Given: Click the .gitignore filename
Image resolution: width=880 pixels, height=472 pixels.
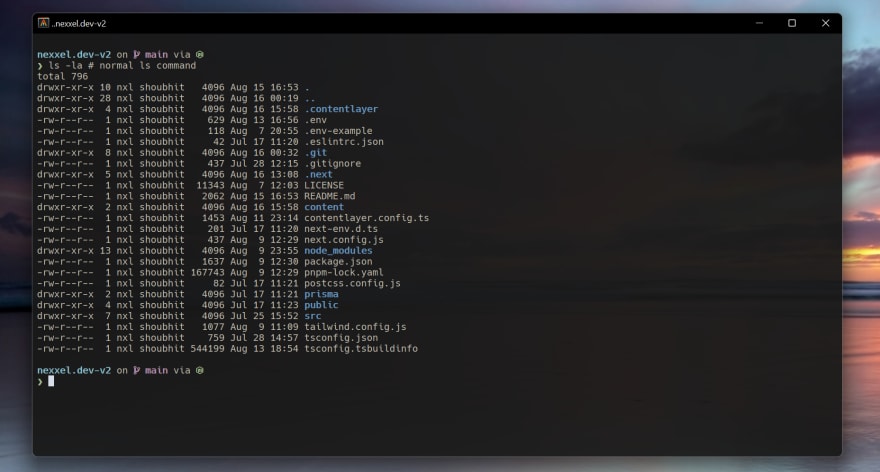Looking at the screenshot, I should 332,163.
